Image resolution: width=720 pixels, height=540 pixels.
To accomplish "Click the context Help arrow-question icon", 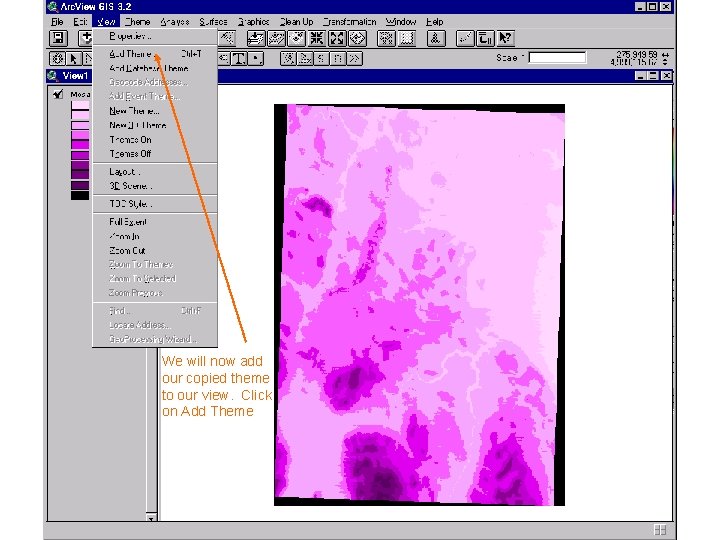I will 505,38.
